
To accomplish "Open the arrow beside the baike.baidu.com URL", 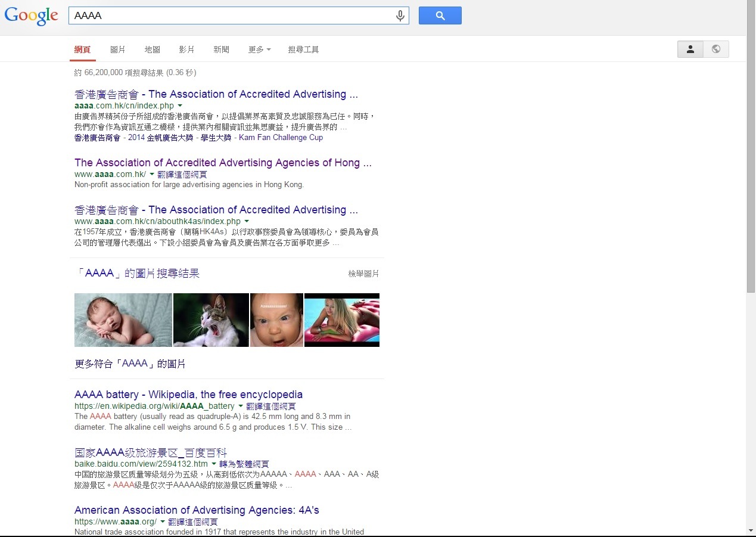I will (214, 464).
